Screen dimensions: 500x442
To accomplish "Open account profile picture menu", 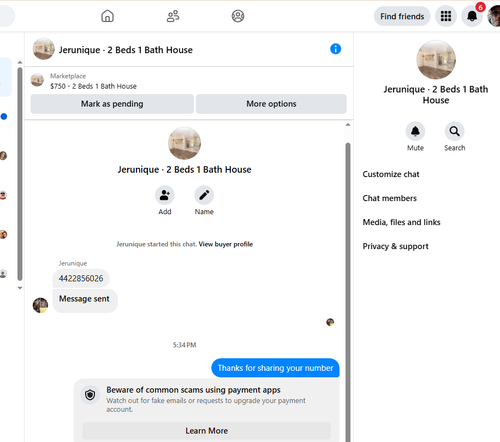I will pos(494,16).
